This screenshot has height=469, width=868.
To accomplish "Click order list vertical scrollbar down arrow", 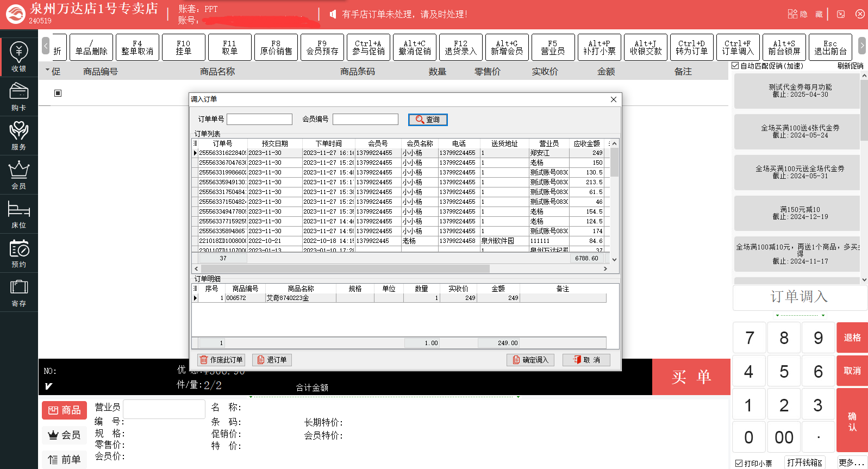I will click(615, 259).
